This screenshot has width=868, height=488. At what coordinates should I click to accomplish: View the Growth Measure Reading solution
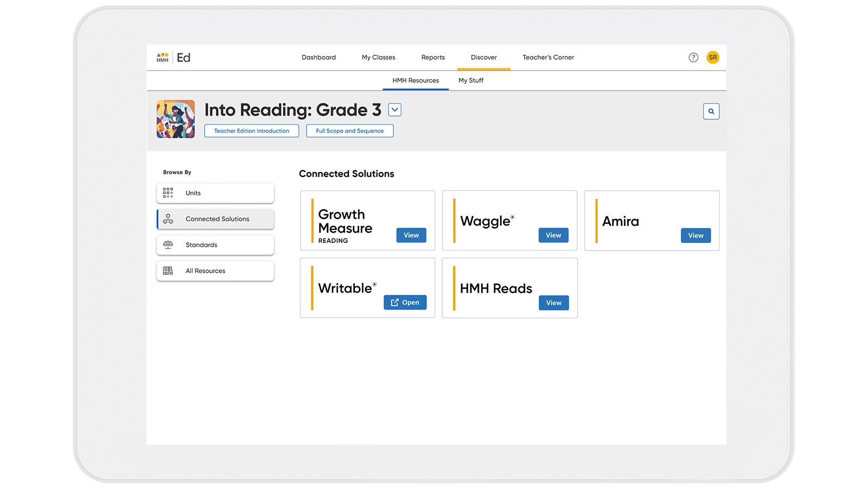[411, 235]
